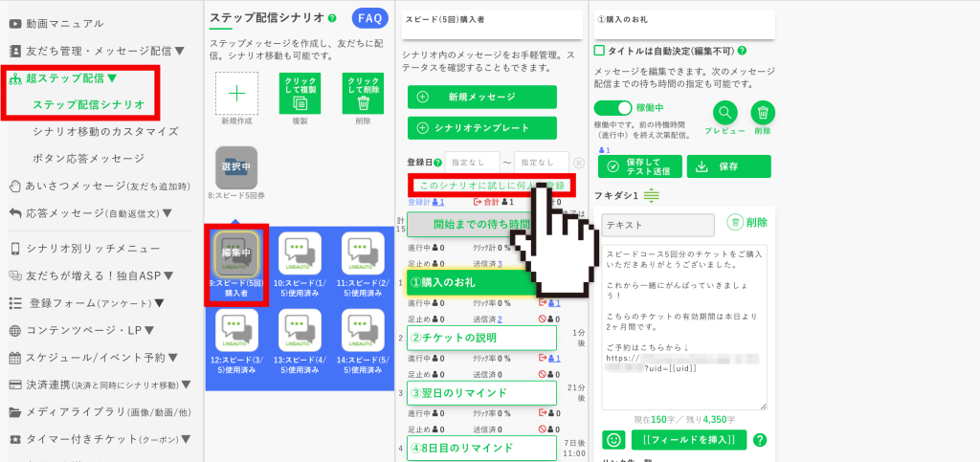
Task: Click 保存してテスト送信 button
Action: coord(640,166)
